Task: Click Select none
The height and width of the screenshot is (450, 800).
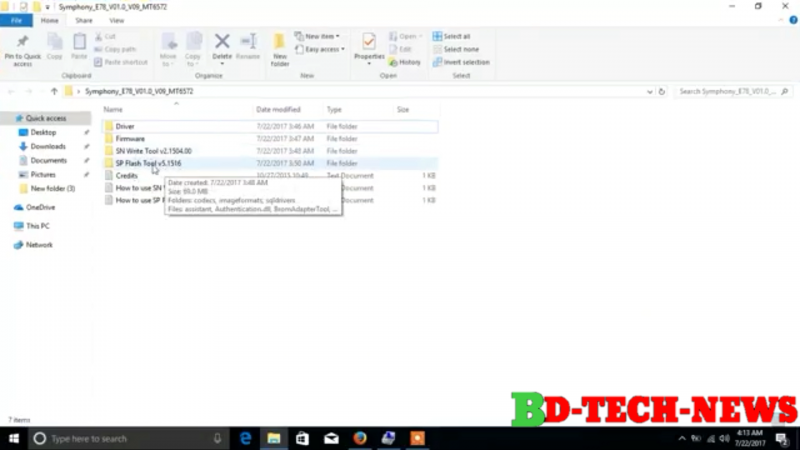Action: pyautogui.click(x=456, y=49)
